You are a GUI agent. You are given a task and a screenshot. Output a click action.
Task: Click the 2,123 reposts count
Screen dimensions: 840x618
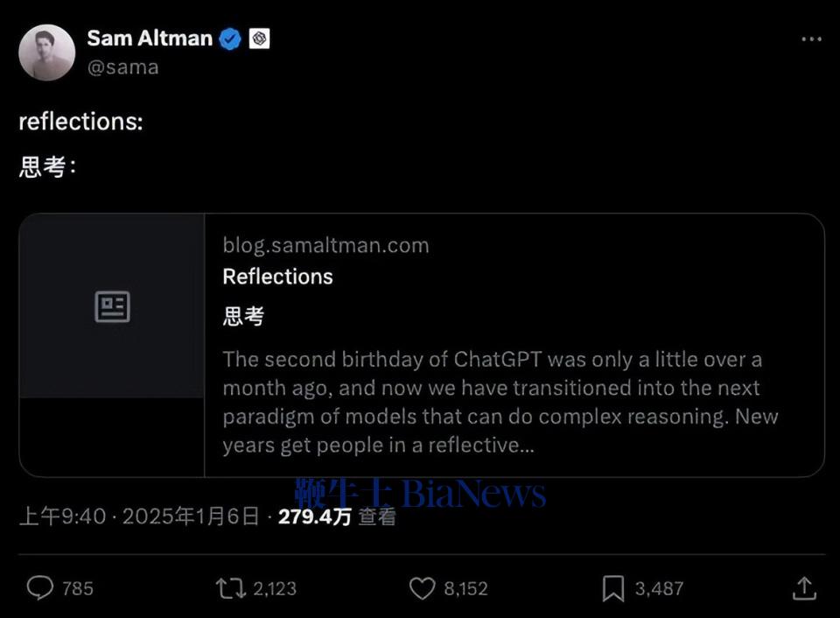click(275, 588)
